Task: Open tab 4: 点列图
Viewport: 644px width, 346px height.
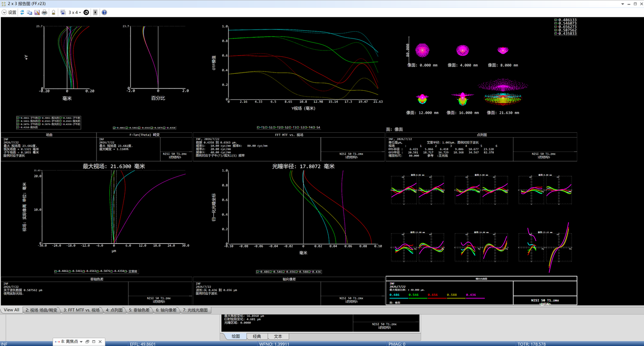Action: tap(114, 310)
